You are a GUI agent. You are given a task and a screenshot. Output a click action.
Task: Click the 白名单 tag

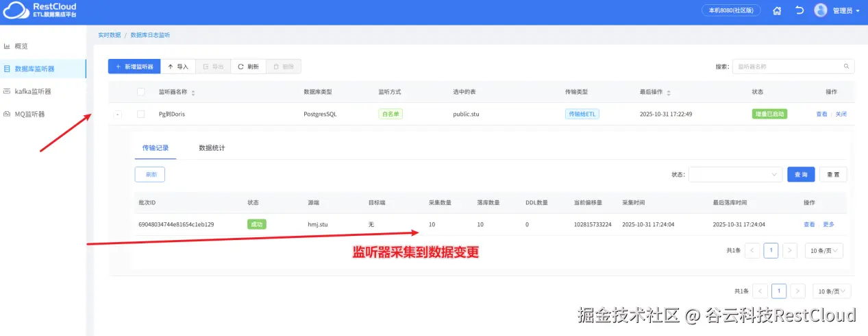(390, 114)
